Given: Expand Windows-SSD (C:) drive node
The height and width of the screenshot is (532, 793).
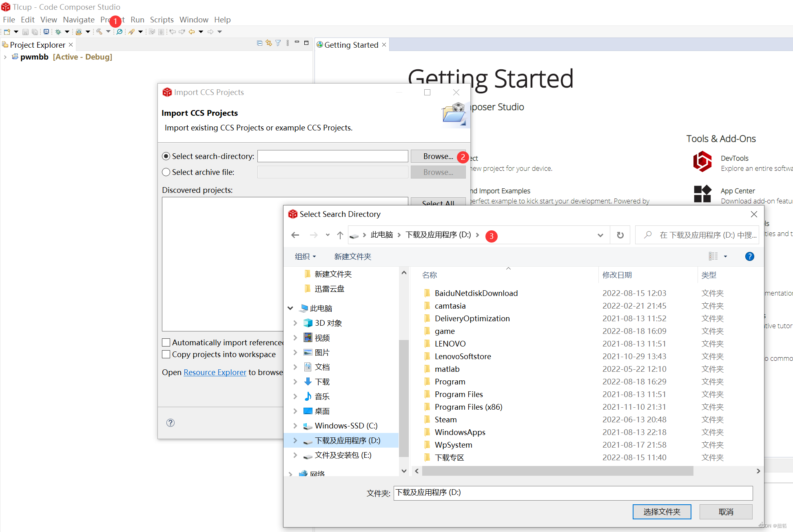Looking at the screenshot, I should tap(295, 426).
